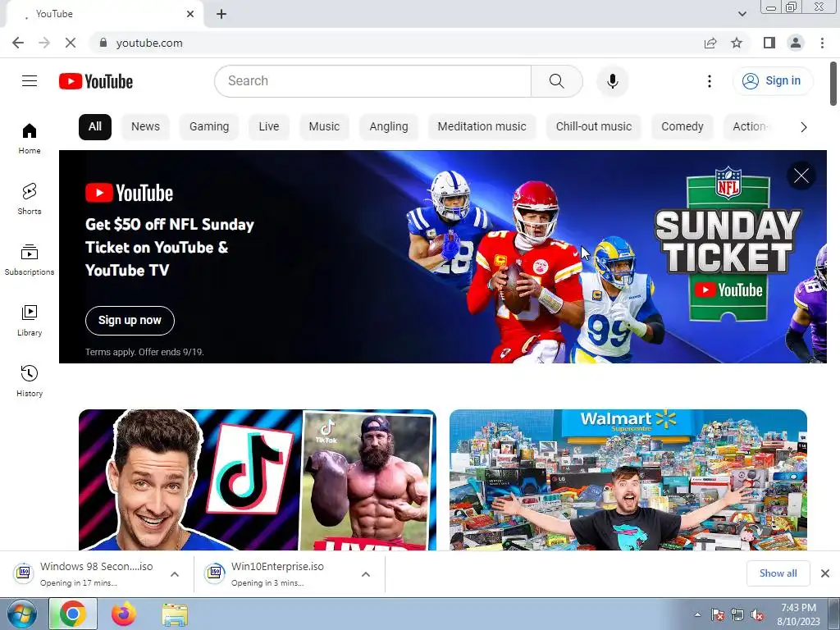Click the address bar URL
This screenshot has width=840, height=630.
coord(149,43)
